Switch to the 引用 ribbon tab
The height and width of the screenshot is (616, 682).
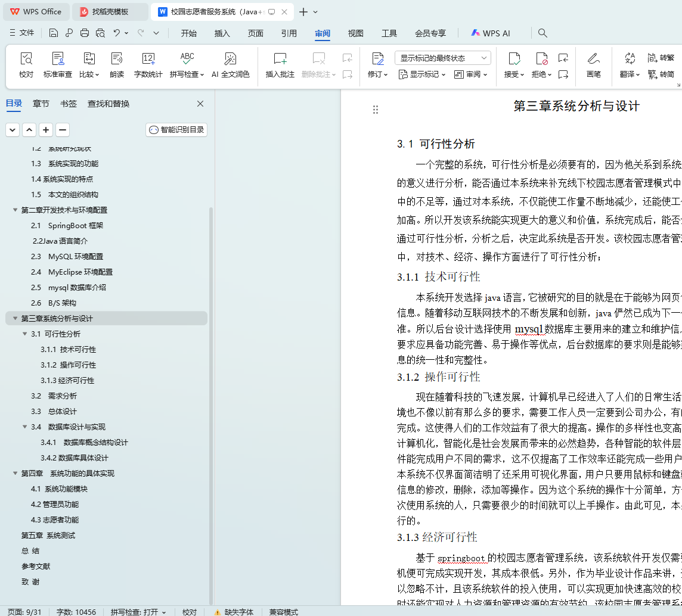289,33
